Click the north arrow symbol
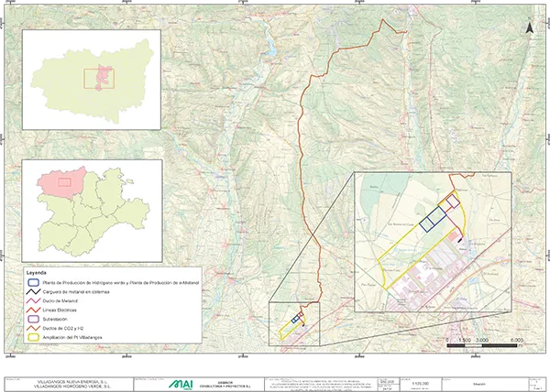The width and height of the screenshot is (550, 392). pyautogui.click(x=530, y=27)
